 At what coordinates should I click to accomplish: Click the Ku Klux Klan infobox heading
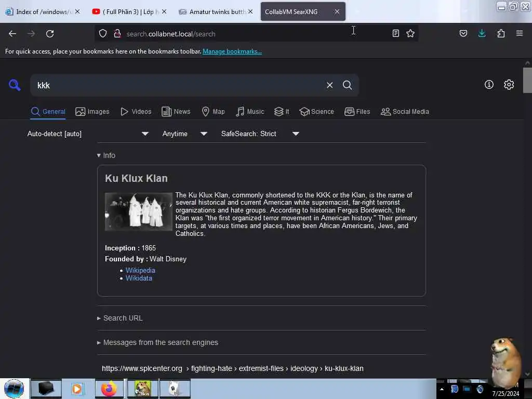136,179
